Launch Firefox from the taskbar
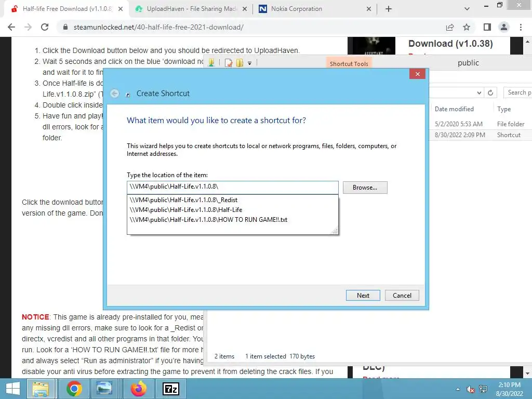Viewport: 532px width, 399px height. pyautogui.click(x=139, y=389)
